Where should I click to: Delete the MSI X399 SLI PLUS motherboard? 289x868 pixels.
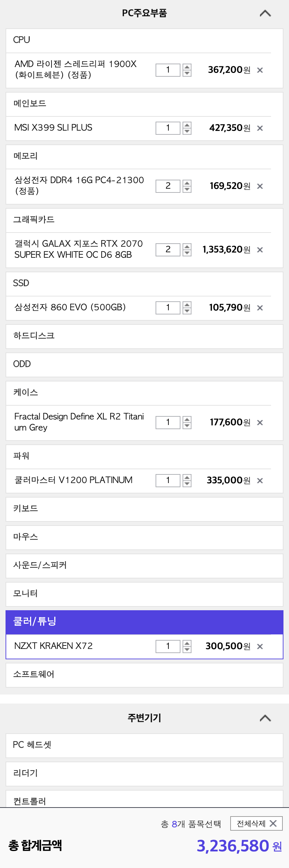pos(260,128)
